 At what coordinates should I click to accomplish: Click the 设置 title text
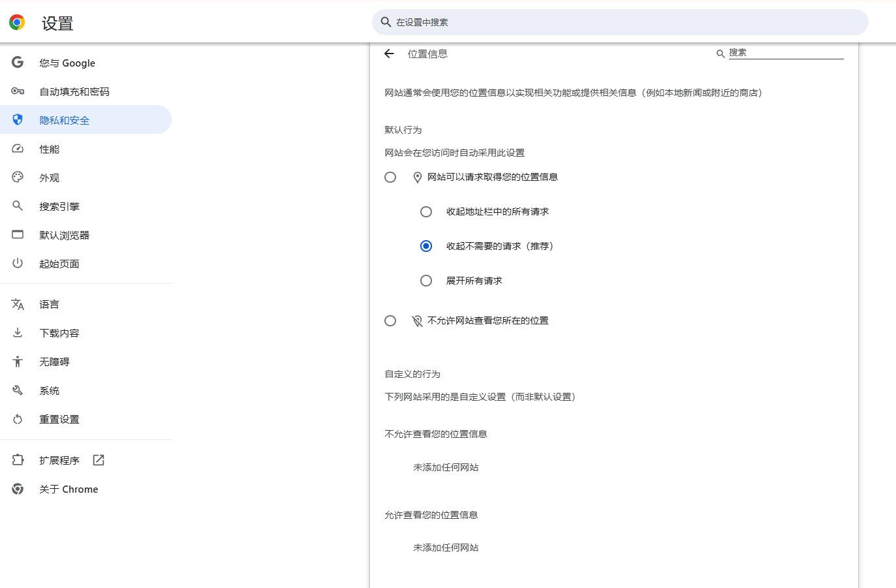[57, 23]
